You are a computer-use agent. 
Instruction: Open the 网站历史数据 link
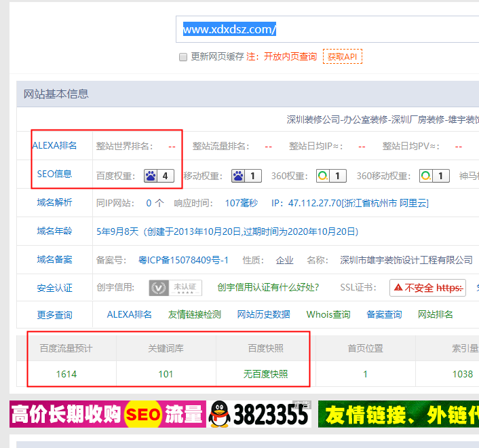[263, 314]
